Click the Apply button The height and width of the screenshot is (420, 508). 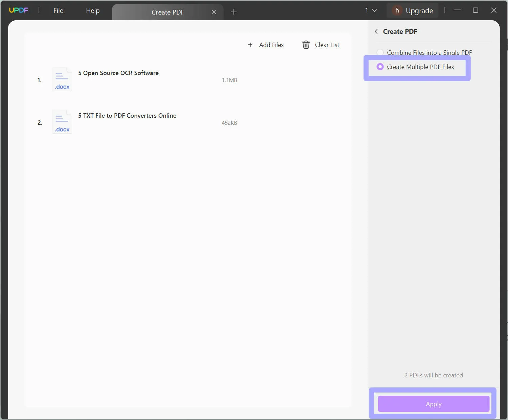click(434, 404)
